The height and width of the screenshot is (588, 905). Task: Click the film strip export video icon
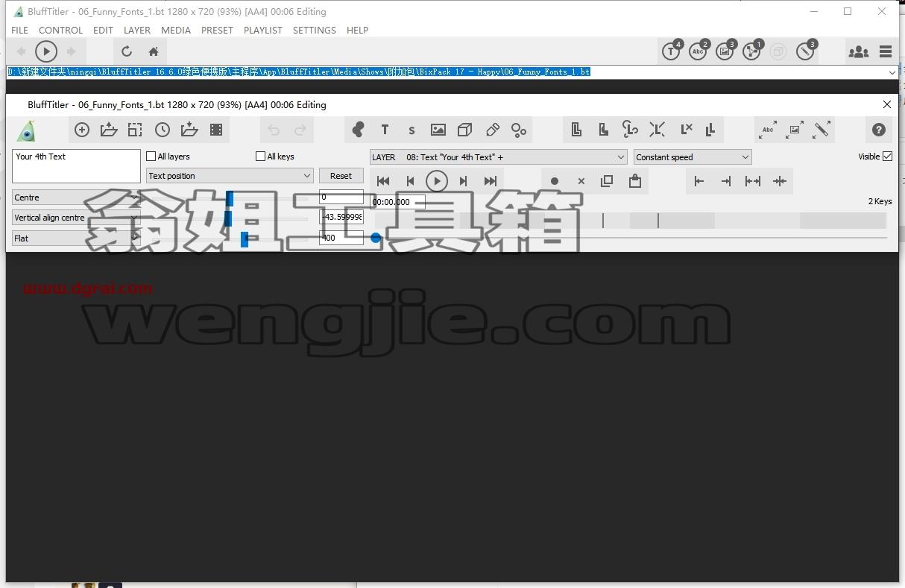coord(216,130)
